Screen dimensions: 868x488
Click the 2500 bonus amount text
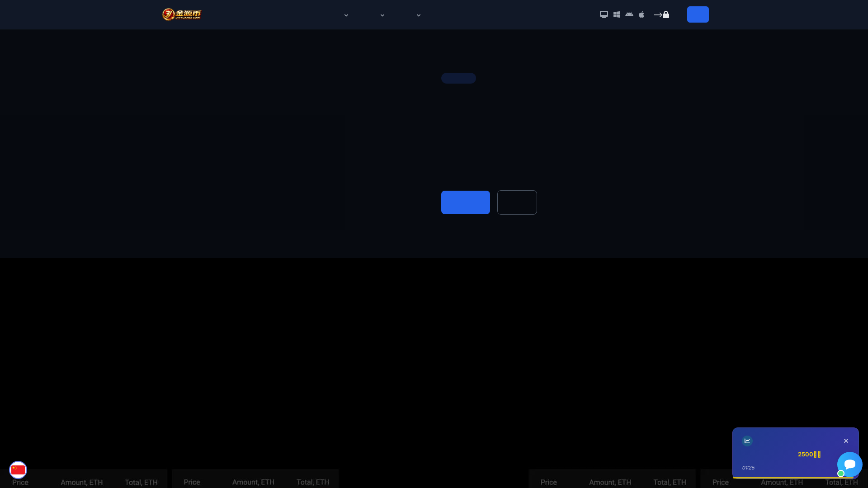(x=809, y=454)
